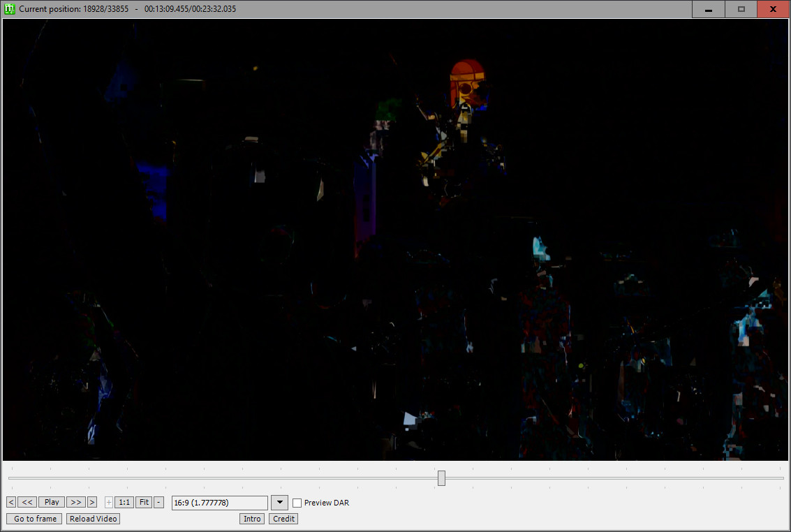791x532 pixels.
Task: Click the 16:9 aspect ratio field
Action: point(219,503)
